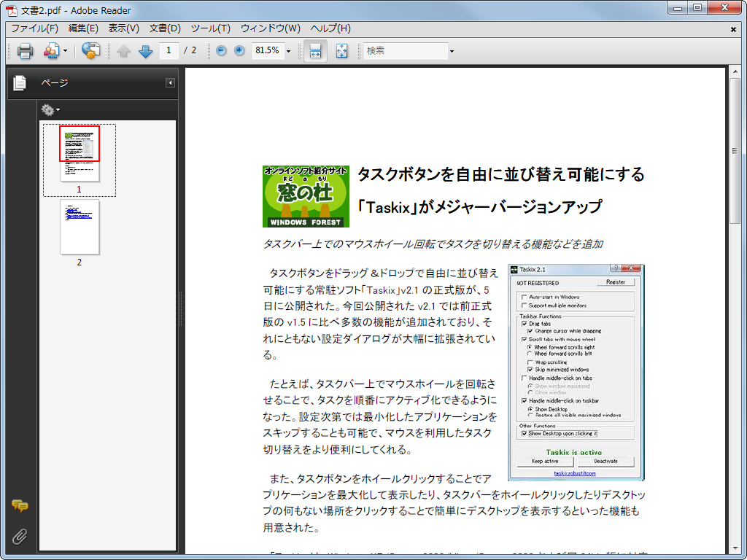Click the collaboration globe icon
The height and width of the screenshot is (560, 747).
[90, 51]
